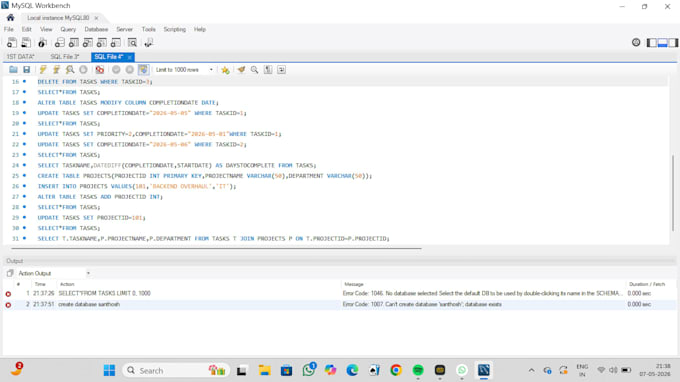Close the Local instance MySQL80 tab
680x382 pixels.
pos(96,18)
